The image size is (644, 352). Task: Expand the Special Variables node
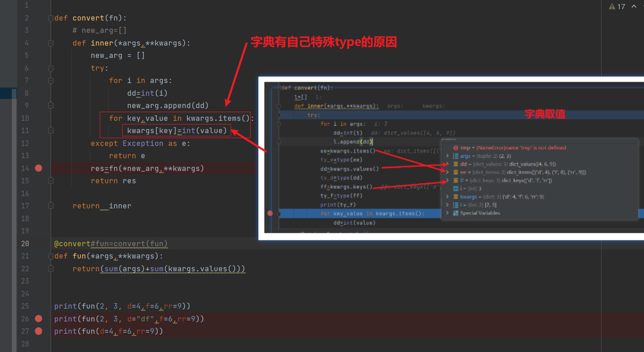(x=447, y=213)
